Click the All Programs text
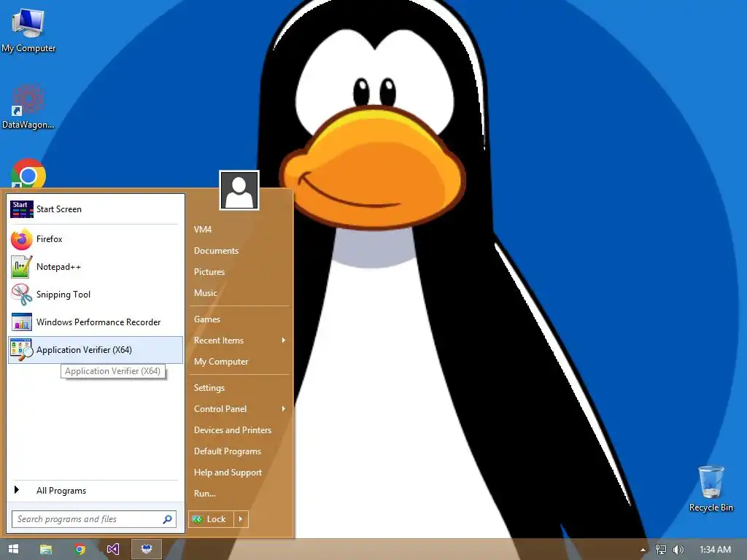The width and height of the screenshot is (747, 560). tap(61, 491)
